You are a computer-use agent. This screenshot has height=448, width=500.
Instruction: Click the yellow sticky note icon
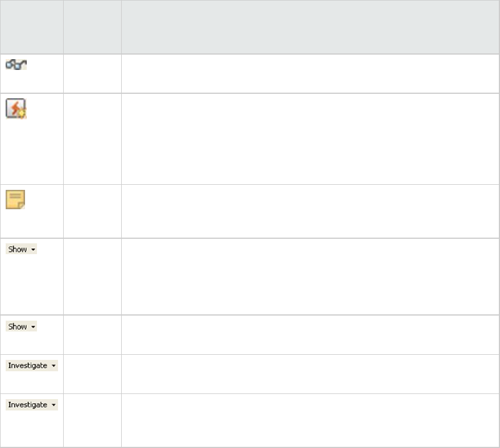[15, 200]
